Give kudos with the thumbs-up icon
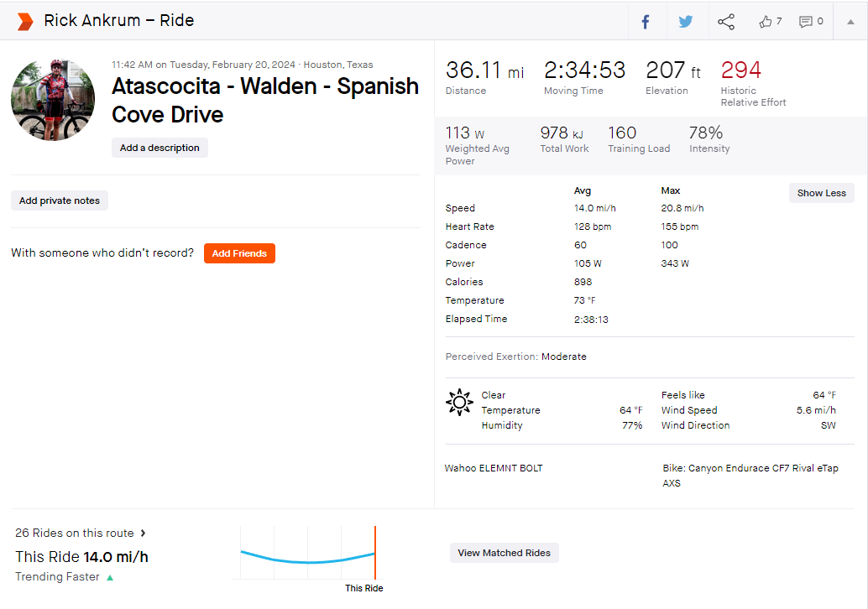The width and height of the screenshot is (868, 609). [x=766, y=22]
